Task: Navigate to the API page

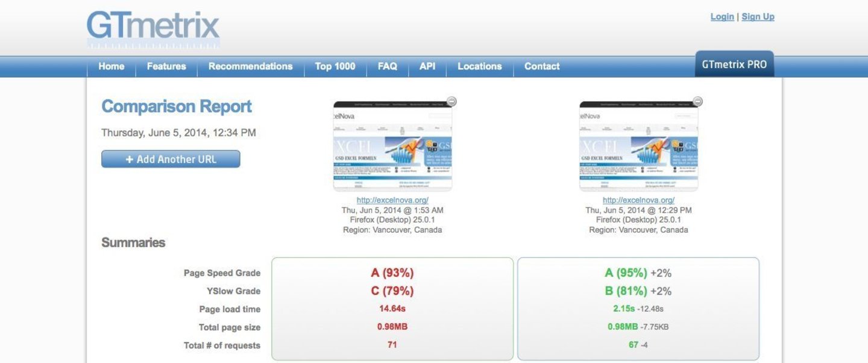Action: pyautogui.click(x=427, y=66)
